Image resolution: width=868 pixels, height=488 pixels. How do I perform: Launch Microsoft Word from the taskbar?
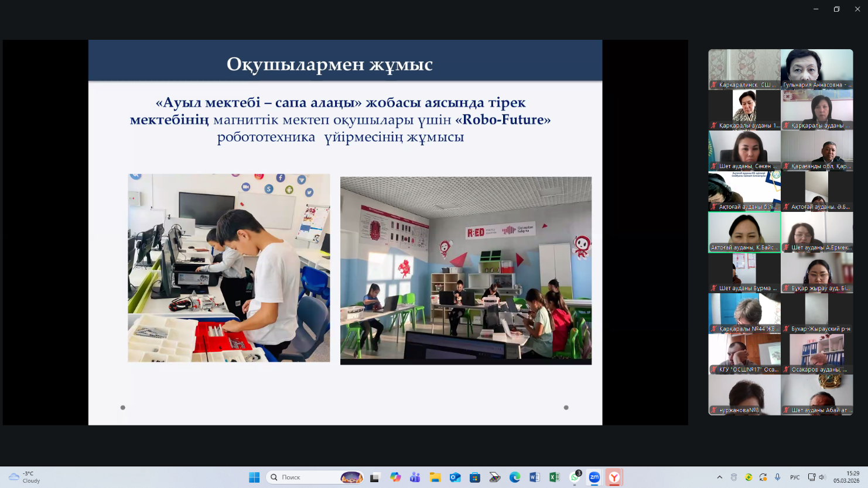click(x=534, y=477)
